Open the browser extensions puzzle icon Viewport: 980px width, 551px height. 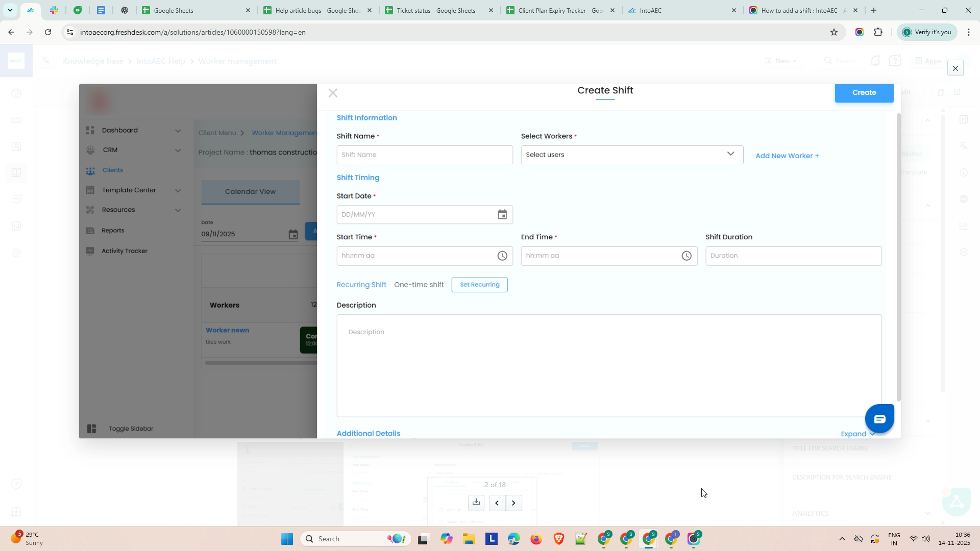(878, 32)
